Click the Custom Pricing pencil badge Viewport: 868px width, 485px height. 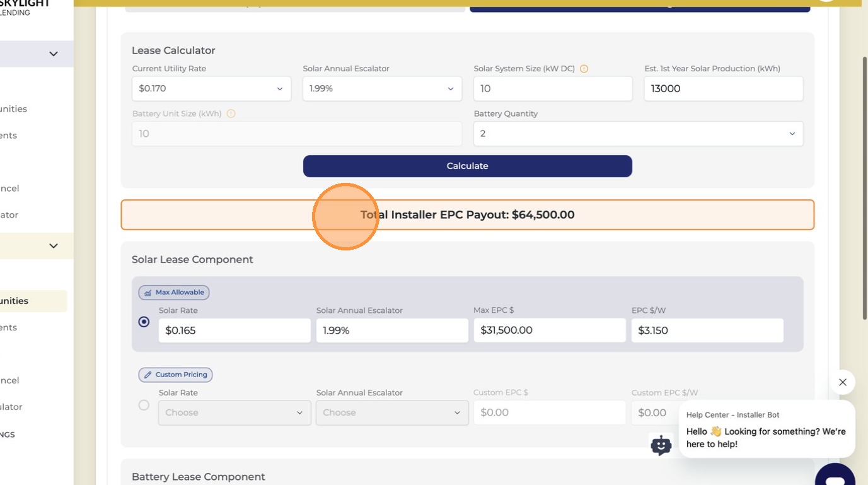click(x=175, y=375)
